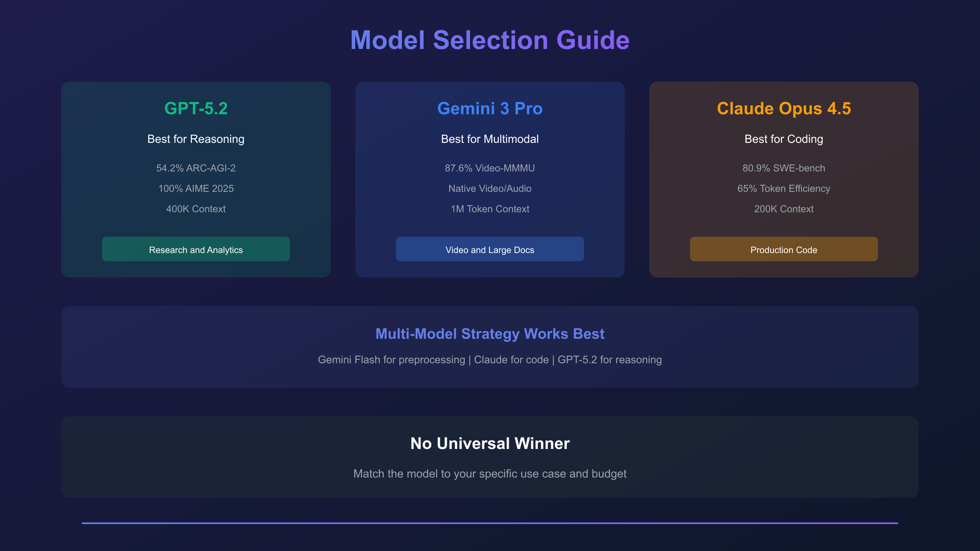Select the GPT-5.2 card heading

196,109
